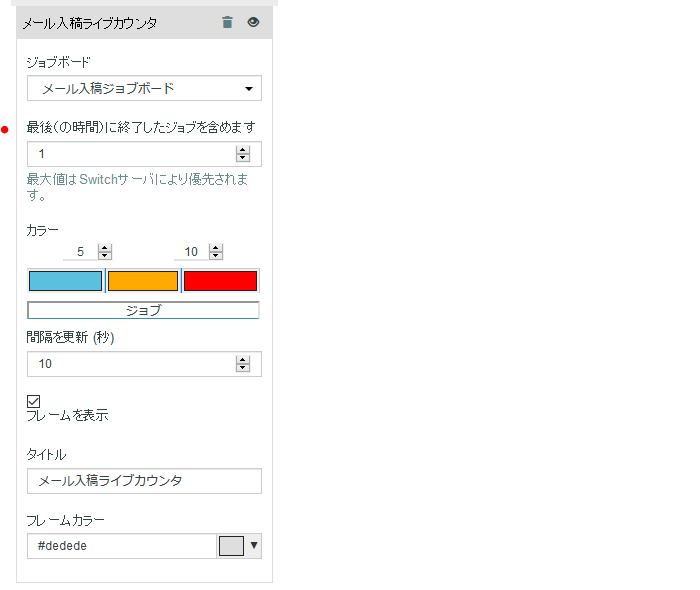Viewport: 700px width, 590px height.
Task: Click the spinner beside color threshold 5
Action: tap(105, 252)
